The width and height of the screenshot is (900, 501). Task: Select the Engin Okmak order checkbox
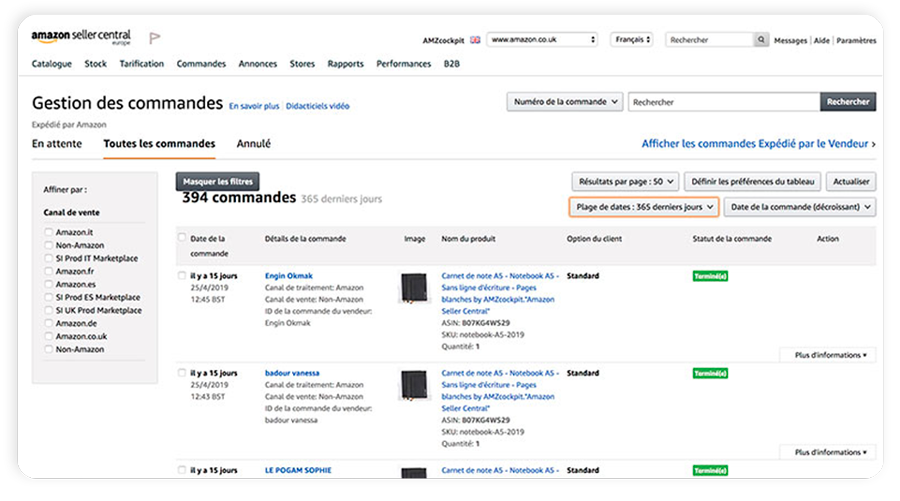[x=182, y=275]
